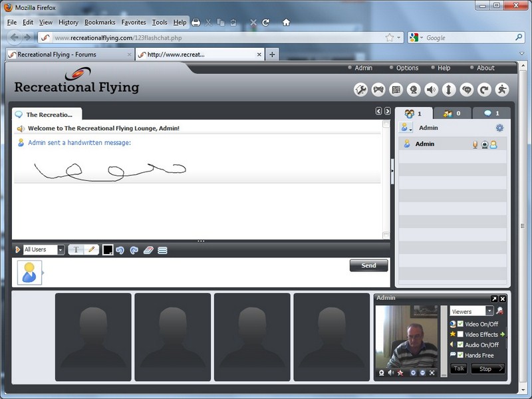The image size is (532, 399).
Task: Open the users list tab showing 1
Action: click(414, 113)
